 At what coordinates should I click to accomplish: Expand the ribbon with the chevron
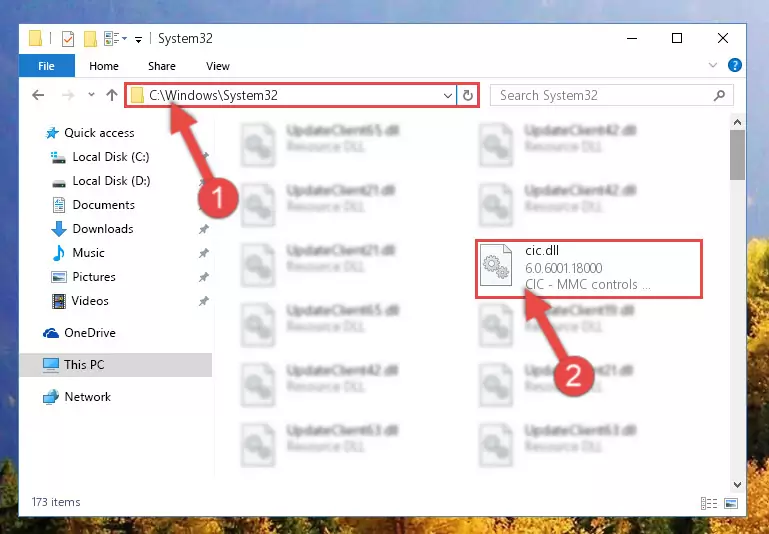[x=713, y=65]
